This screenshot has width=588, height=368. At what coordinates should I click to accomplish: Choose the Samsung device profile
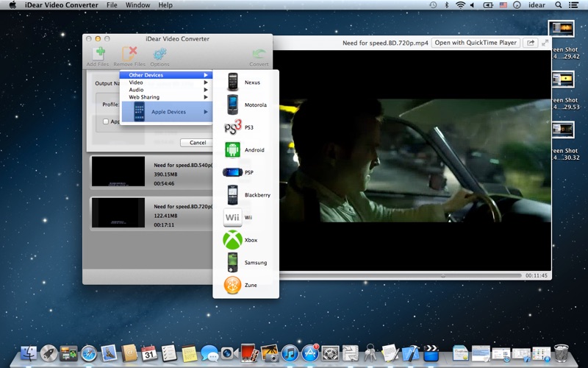click(x=245, y=263)
